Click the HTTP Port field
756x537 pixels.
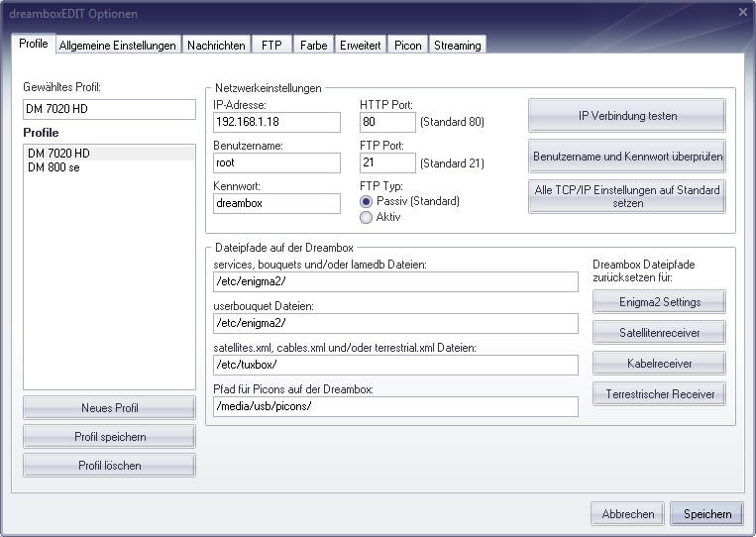point(387,122)
